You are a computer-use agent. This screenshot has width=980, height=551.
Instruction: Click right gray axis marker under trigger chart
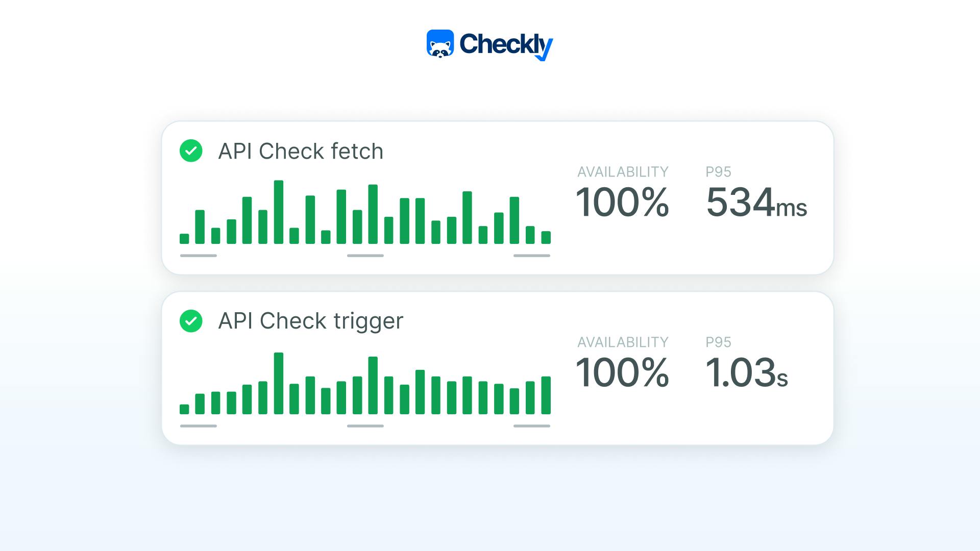pos(531,426)
